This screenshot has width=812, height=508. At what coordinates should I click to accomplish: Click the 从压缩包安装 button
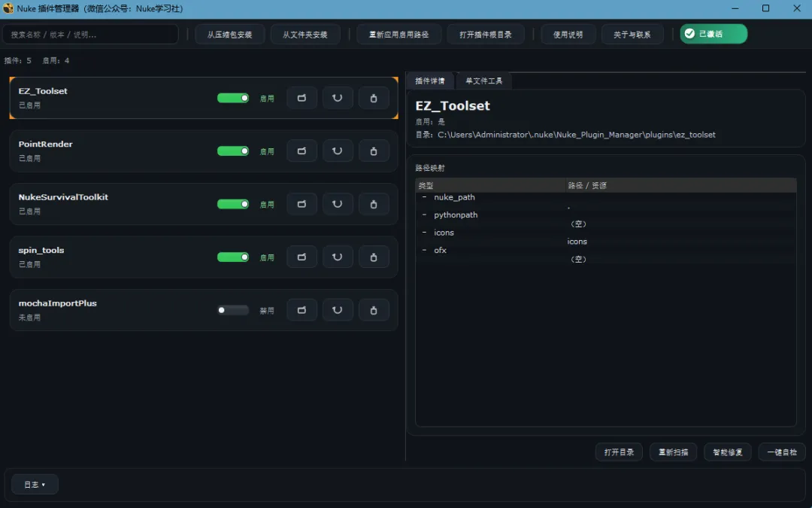[230, 34]
